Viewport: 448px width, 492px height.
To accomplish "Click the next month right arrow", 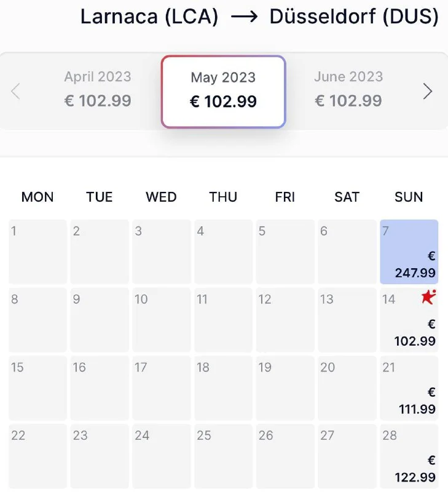I will (428, 92).
